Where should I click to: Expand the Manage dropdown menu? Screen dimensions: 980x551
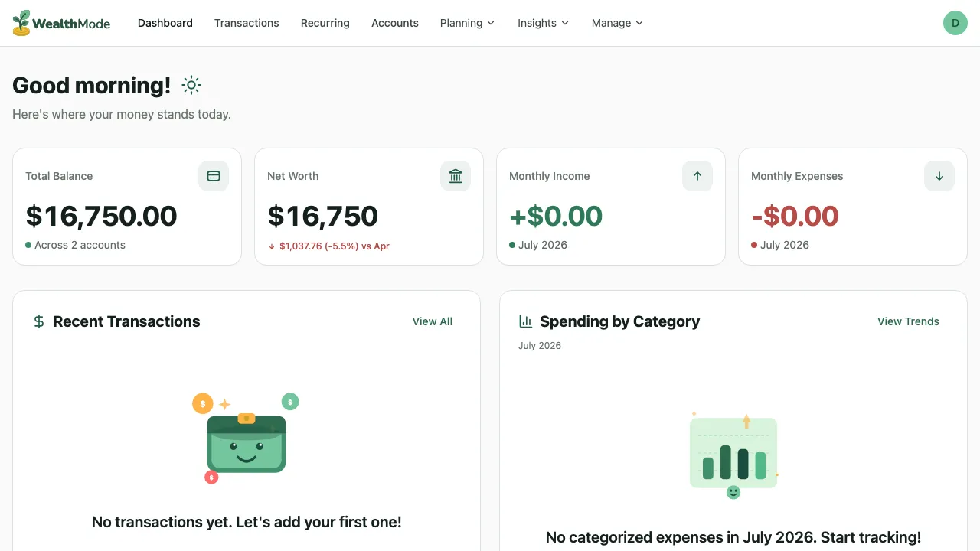pos(617,23)
